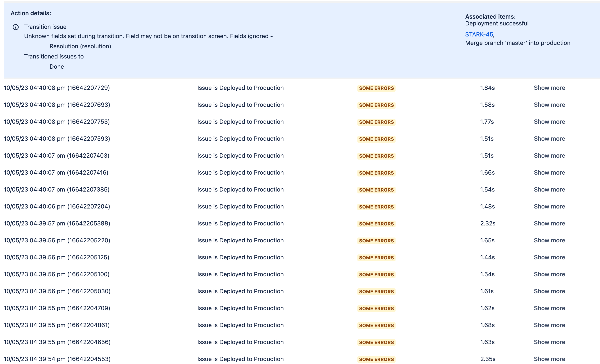Click the Action details heading
The width and height of the screenshot is (600, 364).
(x=31, y=13)
